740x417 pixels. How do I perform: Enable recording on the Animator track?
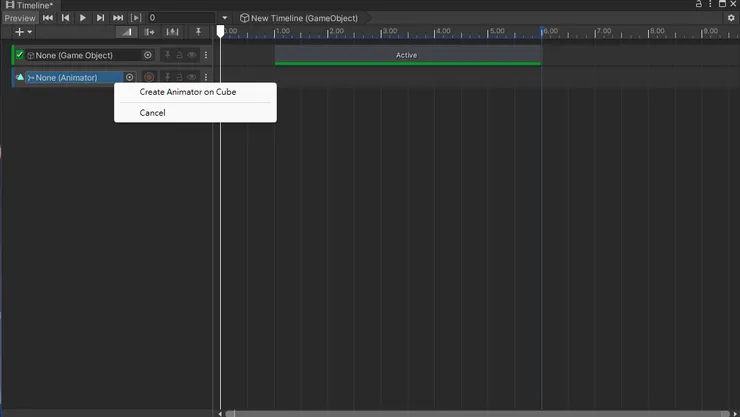tap(149, 77)
